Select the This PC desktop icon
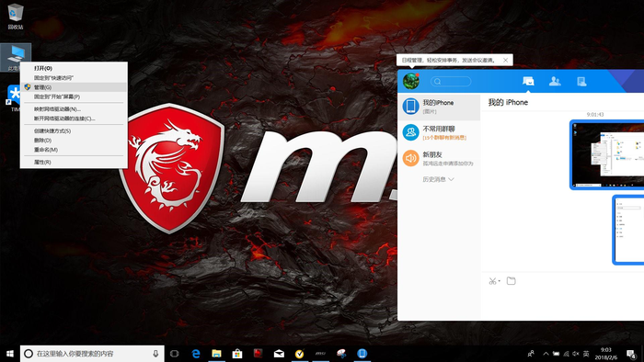Viewport: 644px width, 362px height. [x=16, y=57]
